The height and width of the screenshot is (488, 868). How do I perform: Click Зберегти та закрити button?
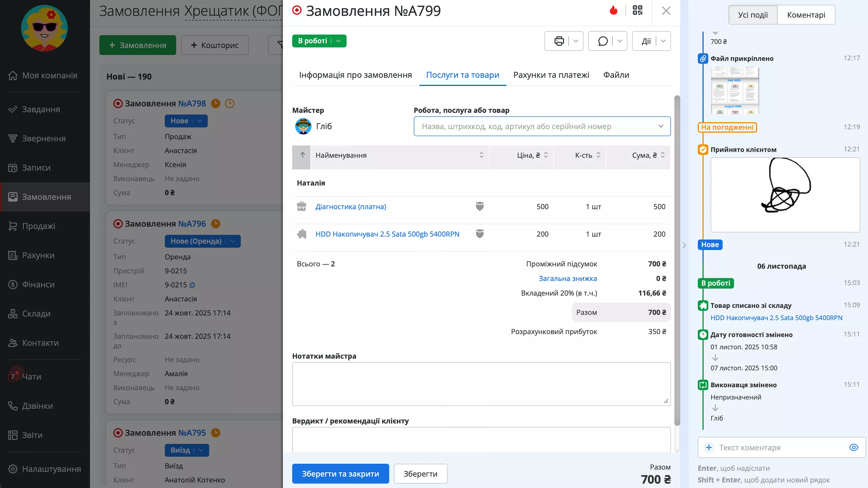[x=340, y=473]
